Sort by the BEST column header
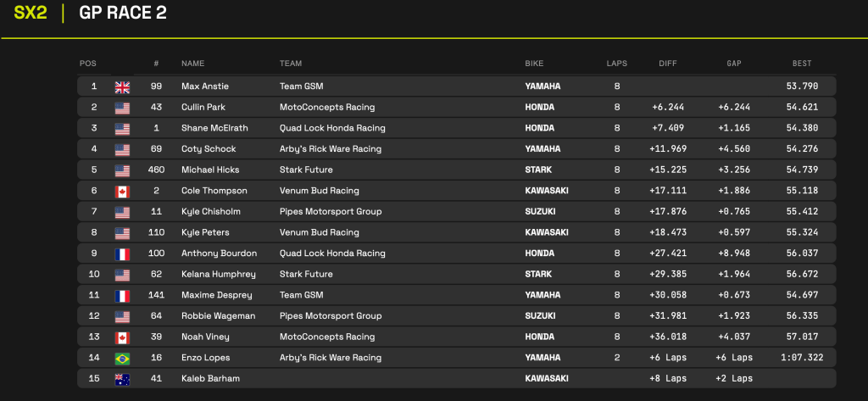The height and width of the screenshot is (401, 868). (801, 64)
